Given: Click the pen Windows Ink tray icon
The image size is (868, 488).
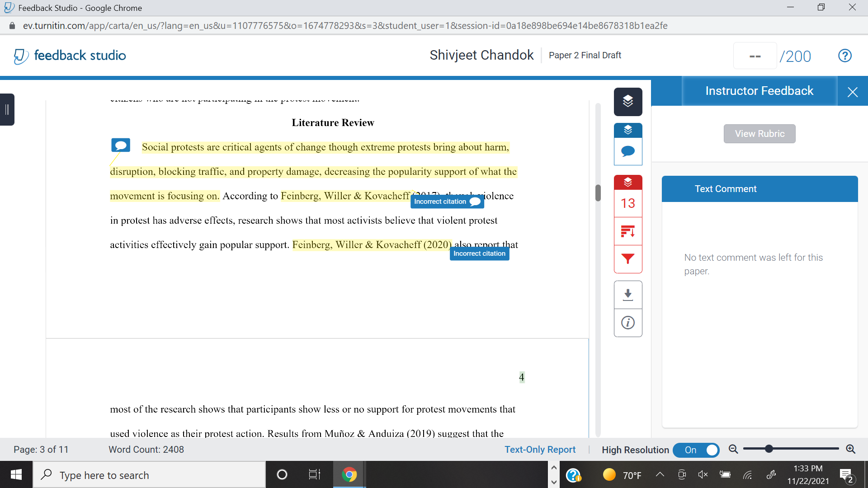Looking at the screenshot, I should [x=771, y=474].
